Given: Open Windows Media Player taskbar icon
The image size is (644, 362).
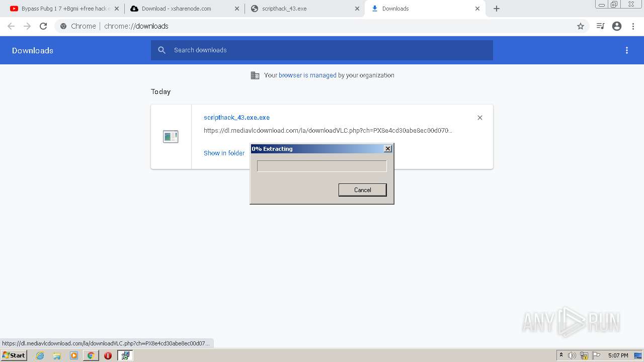Looking at the screenshot, I should (74, 355).
